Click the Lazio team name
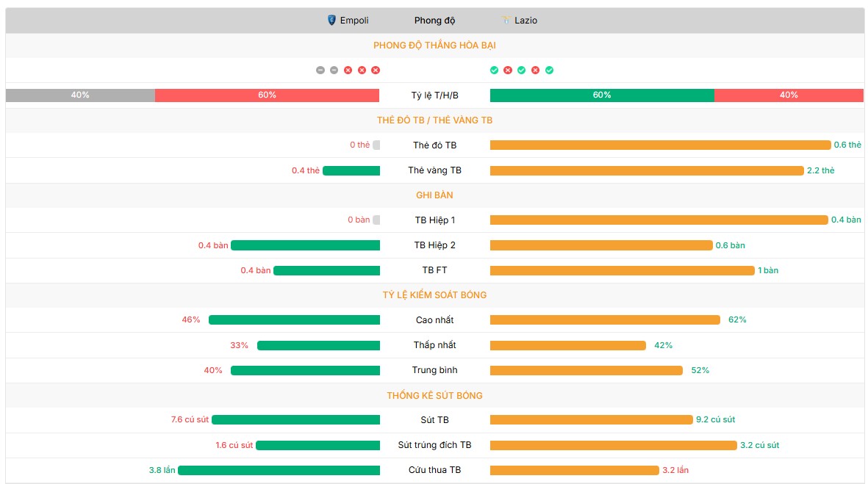 click(526, 21)
